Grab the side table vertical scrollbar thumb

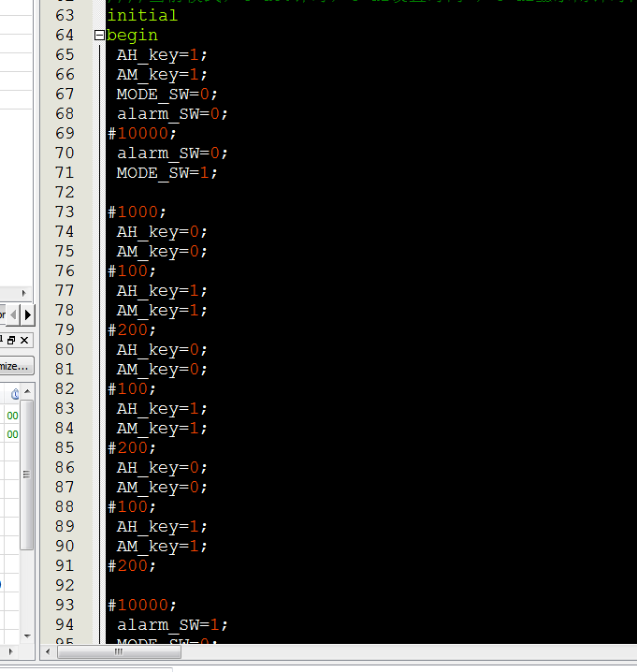pos(27,475)
